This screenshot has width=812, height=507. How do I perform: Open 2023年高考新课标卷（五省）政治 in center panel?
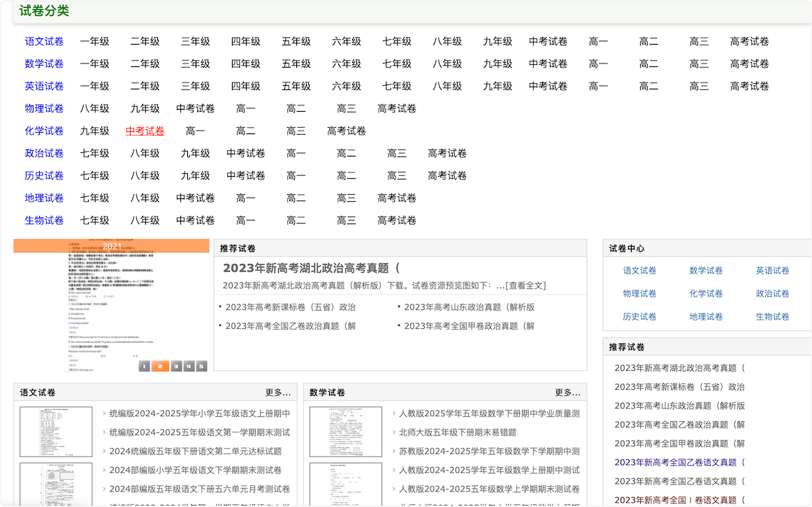coord(291,307)
